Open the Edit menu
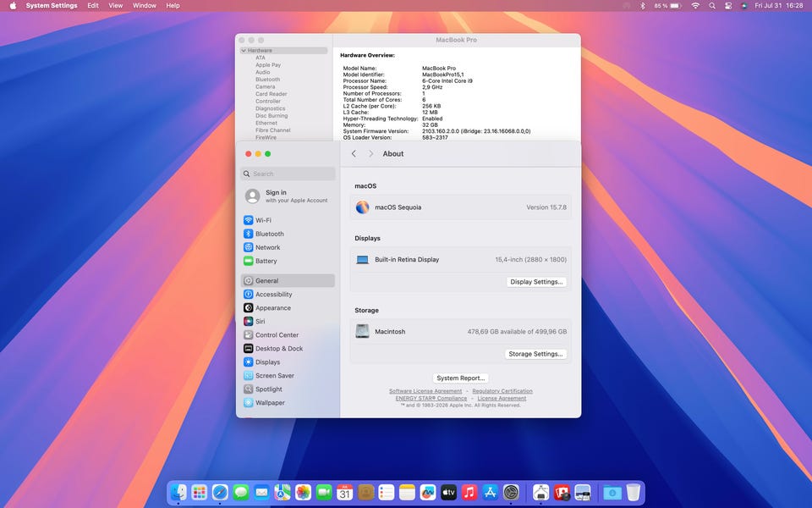This screenshot has width=812, height=508. point(93,6)
